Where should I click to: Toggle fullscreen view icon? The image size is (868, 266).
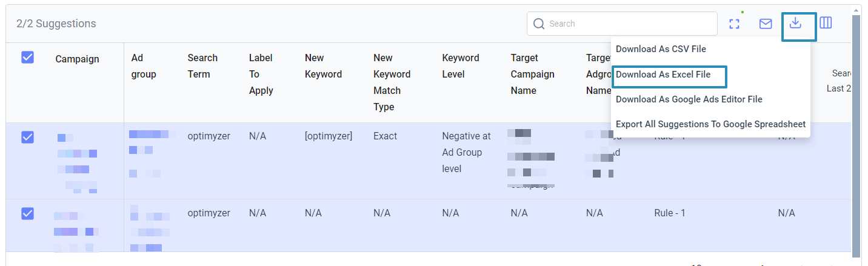pyautogui.click(x=735, y=24)
